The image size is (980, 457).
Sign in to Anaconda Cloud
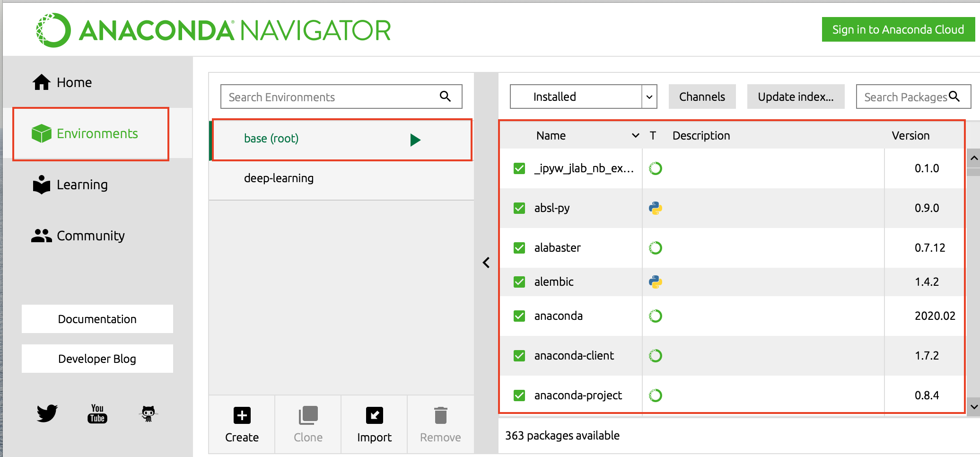pos(898,29)
